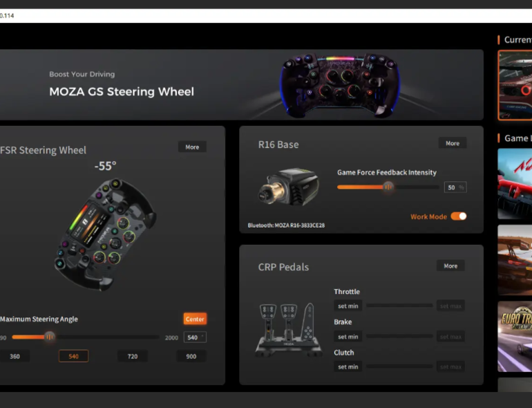Click the 'Game Force Feedback Intensity' label
This screenshot has height=408, width=532.
click(x=387, y=172)
